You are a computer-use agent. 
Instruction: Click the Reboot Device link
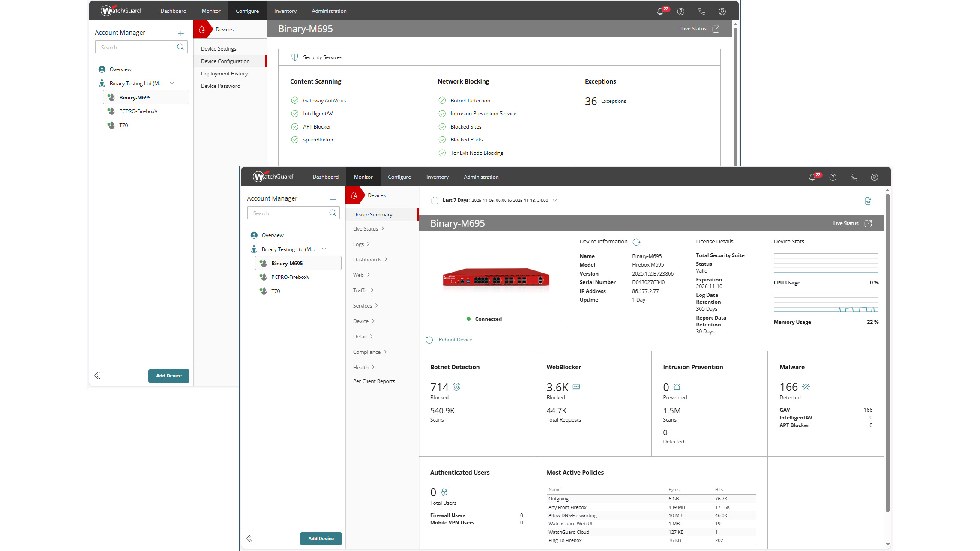click(x=455, y=339)
